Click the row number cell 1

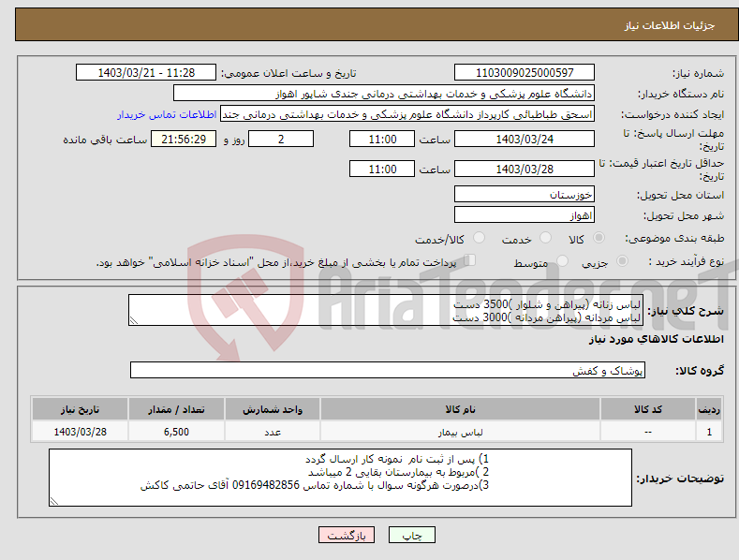[x=709, y=432]
